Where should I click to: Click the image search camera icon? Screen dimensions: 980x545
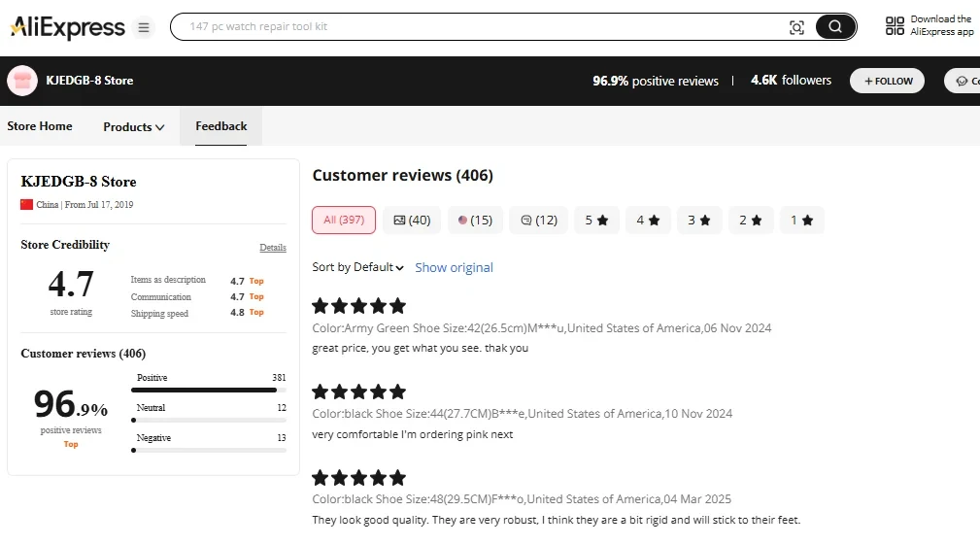796,27
